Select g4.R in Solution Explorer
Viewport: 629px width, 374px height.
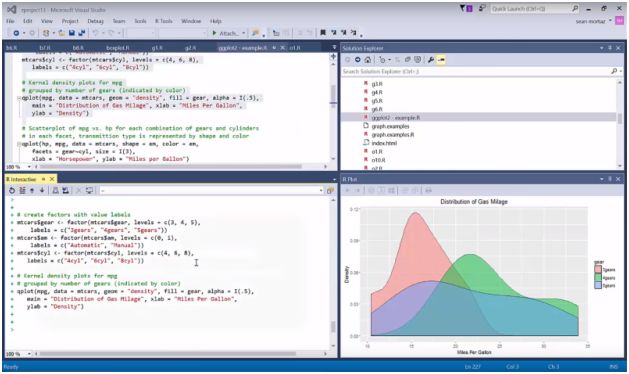(377, 92)
